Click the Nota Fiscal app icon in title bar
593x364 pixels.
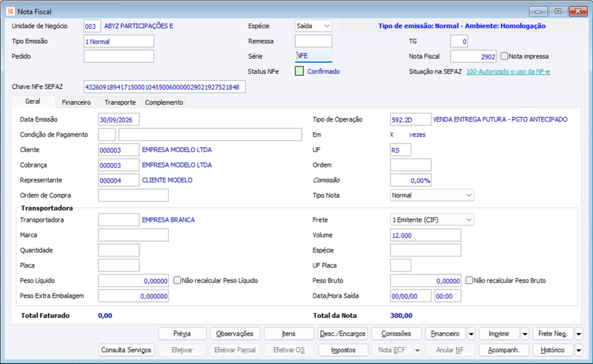(10, 11)
